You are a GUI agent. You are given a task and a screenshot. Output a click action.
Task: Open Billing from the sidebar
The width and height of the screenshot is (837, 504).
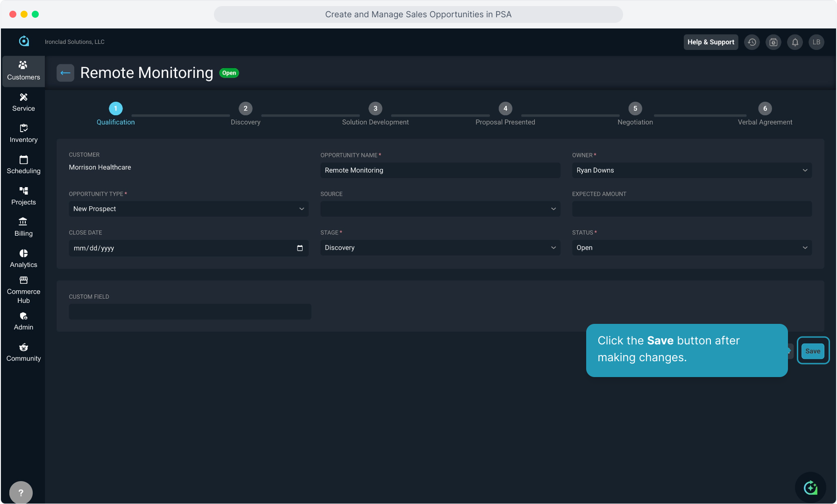click(x=23, y=227)
